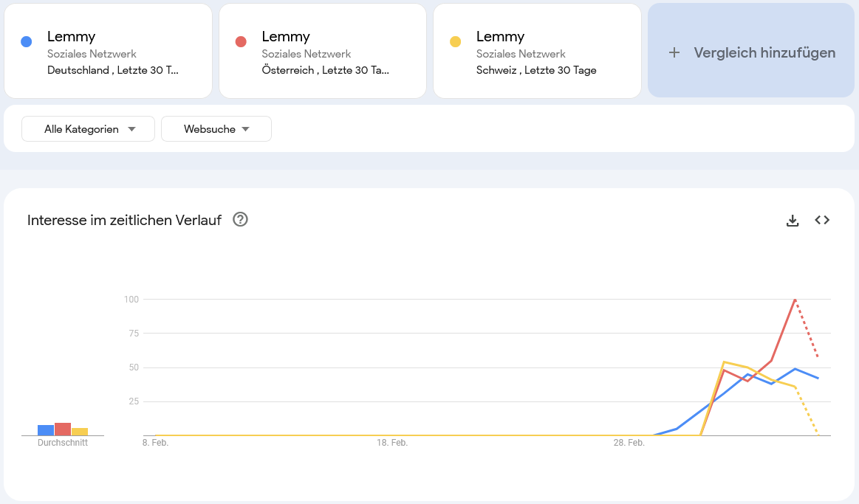Click the blue average bar in Durchschnitt
Screen dimensions: 859x504
[46, 430]
